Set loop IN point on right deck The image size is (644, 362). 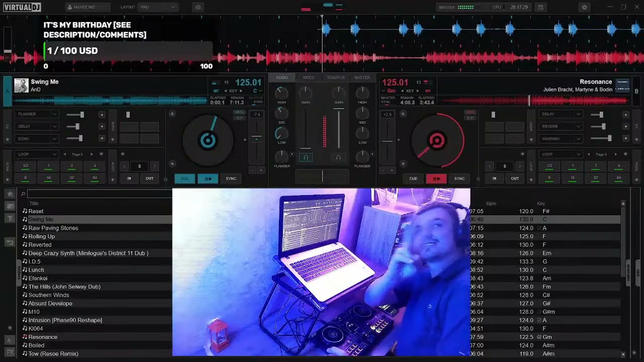click(x=494, y=178)
